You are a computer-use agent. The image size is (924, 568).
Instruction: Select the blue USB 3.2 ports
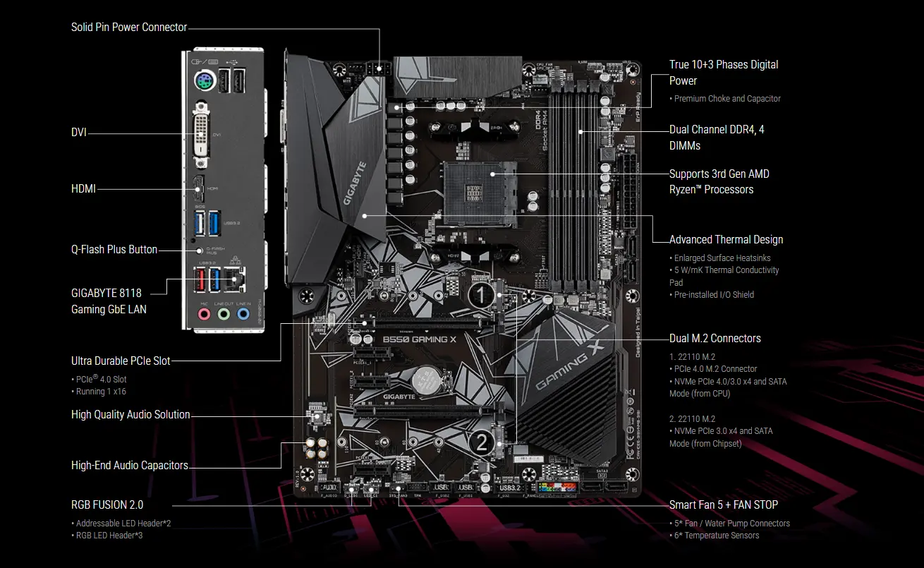208,222
